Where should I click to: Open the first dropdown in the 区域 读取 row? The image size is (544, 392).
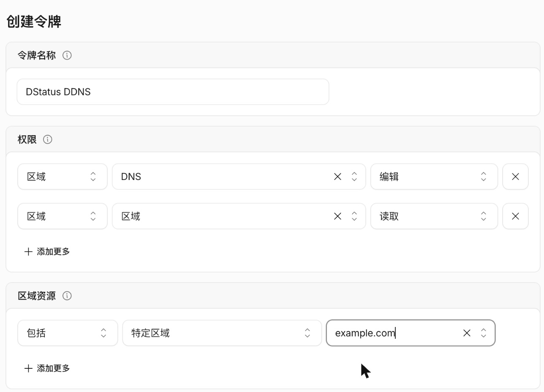[x=63, y=216]
